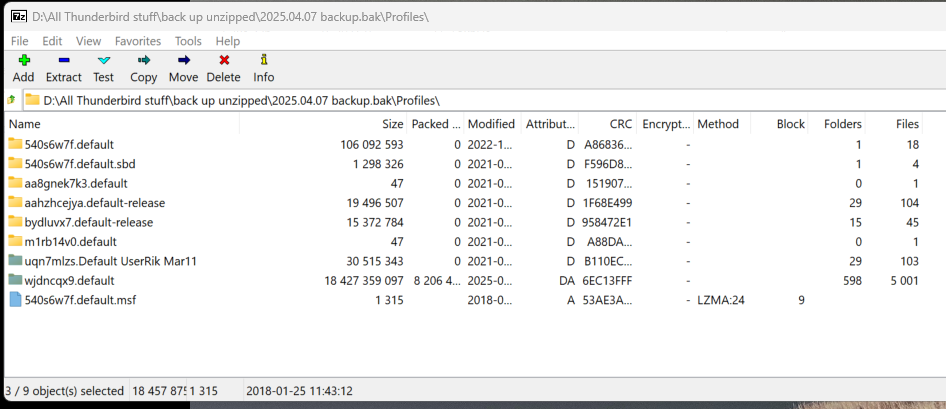Image resolution: width=946 pixels, height=409 pixels.
Task: Click the Test archive icon
Action: click(104, 61)
